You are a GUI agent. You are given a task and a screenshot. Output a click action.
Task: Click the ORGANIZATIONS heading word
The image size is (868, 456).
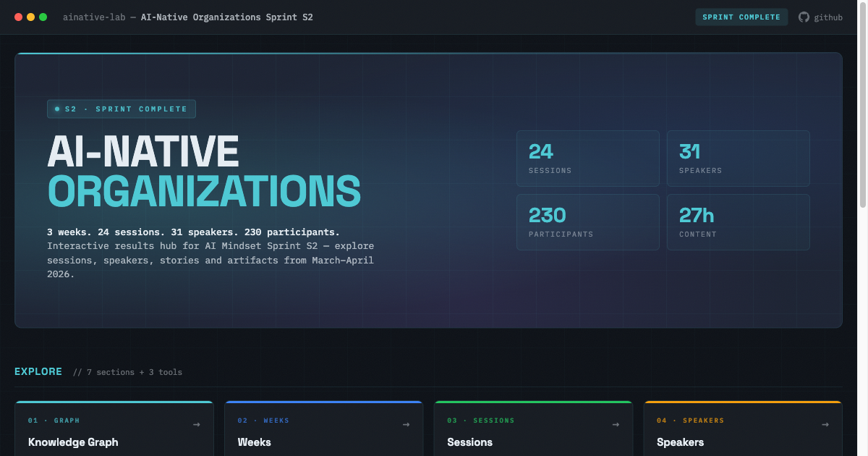204,192
